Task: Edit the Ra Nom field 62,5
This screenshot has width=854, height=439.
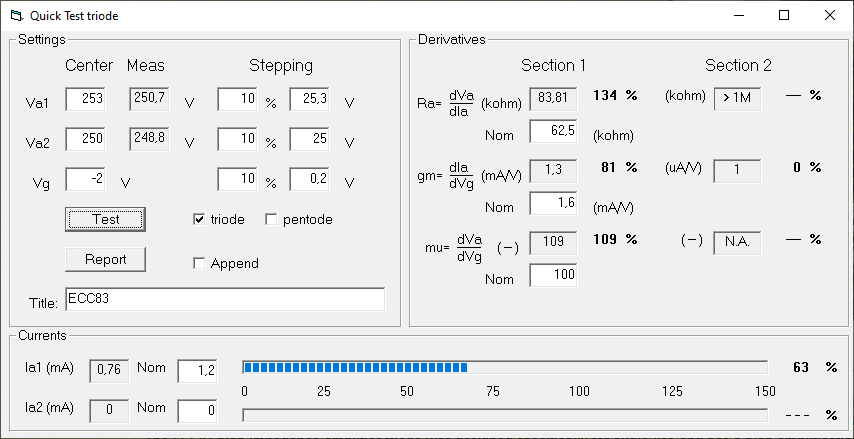Action: click(553, 132)
